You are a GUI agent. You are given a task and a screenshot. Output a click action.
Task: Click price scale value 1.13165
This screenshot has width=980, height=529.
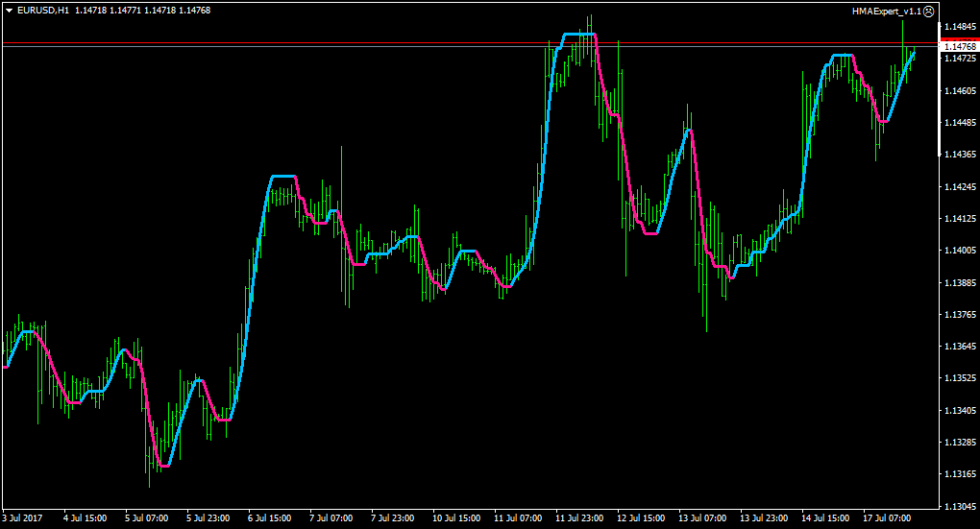960,474
